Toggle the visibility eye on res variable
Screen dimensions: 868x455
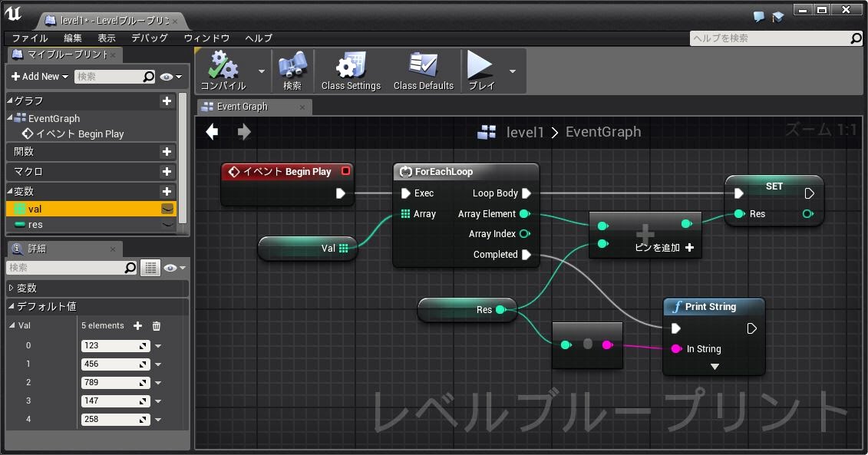167,225
